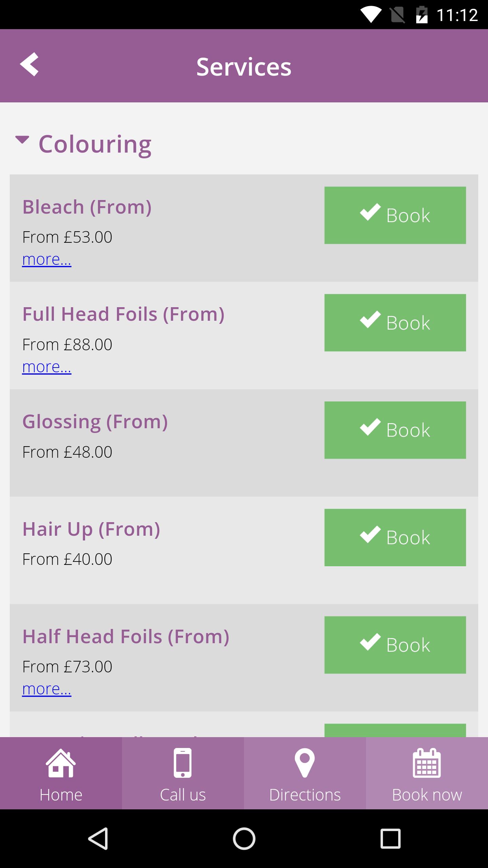Image resolution: width=488 pixels, height=868 pixels.
Task: Open more details for Half Head Foils
Action: (x=47, y=689)
